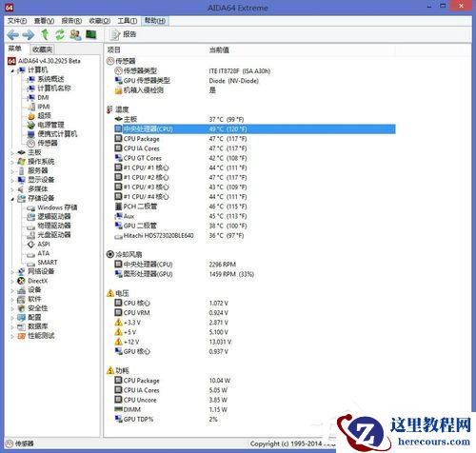Open the 报告(R) menu
The height and width of the screenshot is (453, 476).
pyautogui.click(x=71, y=21)
